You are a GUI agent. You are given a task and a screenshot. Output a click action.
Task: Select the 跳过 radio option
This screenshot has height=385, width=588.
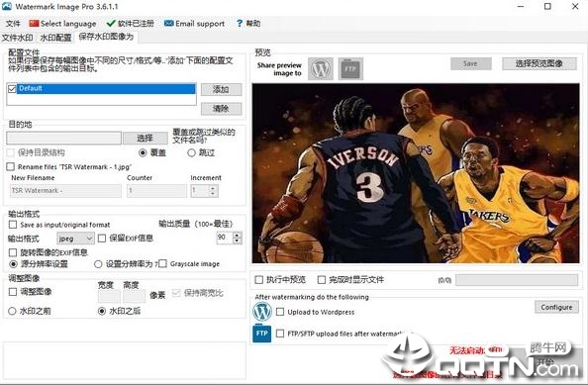pyautogui.click(x=191, y=153)
